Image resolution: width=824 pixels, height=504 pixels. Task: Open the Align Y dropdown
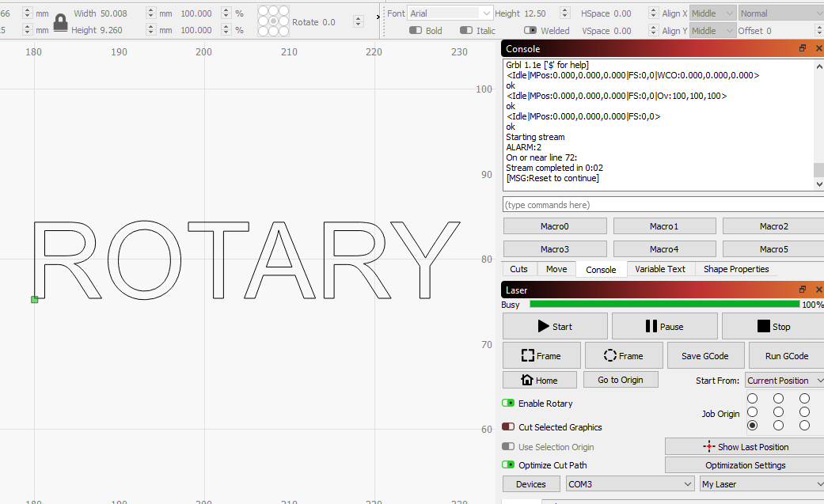tap(712, 31)
